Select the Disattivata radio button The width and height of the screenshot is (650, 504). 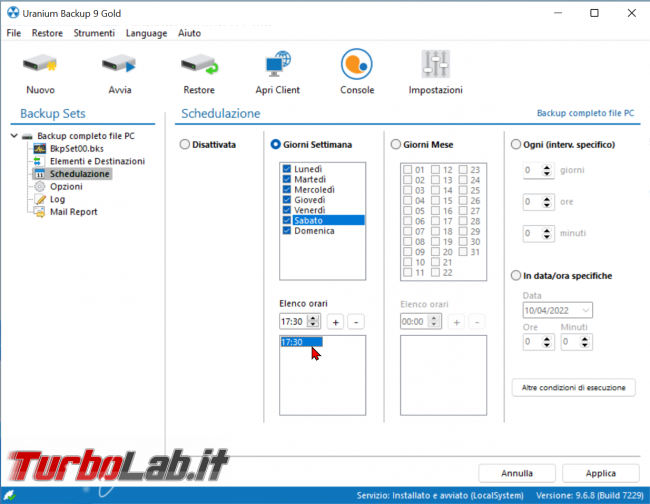184,144
